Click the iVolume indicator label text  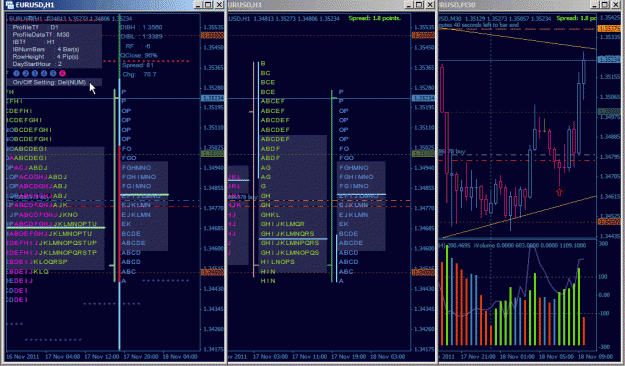click(x=530, y=246)
